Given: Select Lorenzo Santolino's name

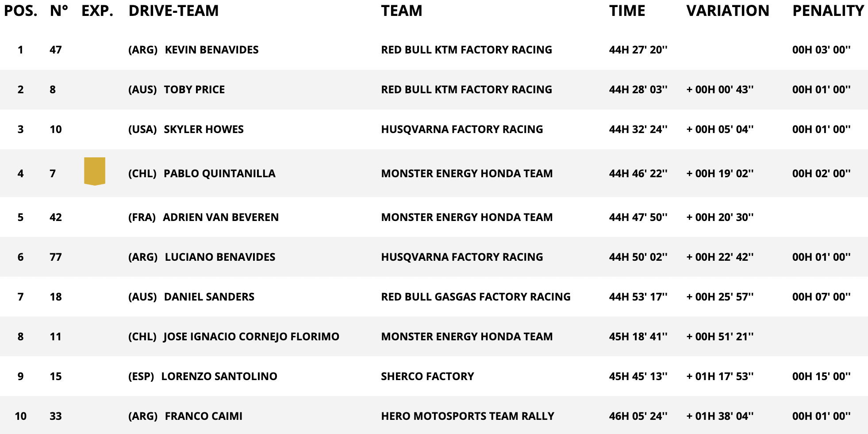Looking at the screenshot, I should click(219, 377).
